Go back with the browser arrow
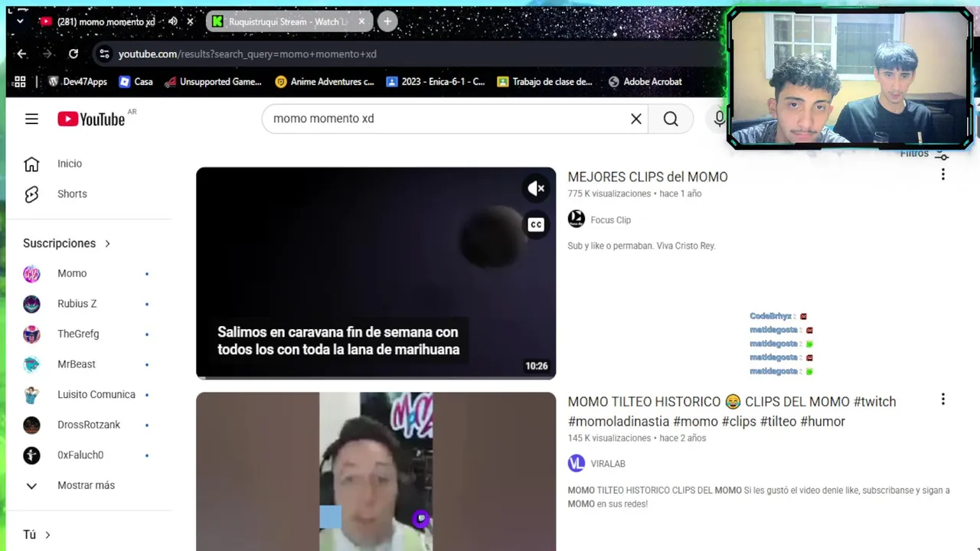 tap(21, 54)
